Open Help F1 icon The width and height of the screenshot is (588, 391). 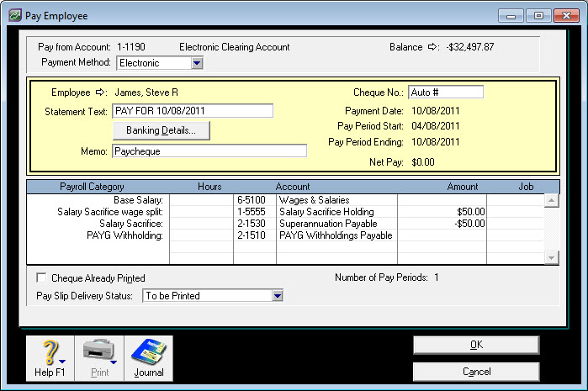(50, 352)
